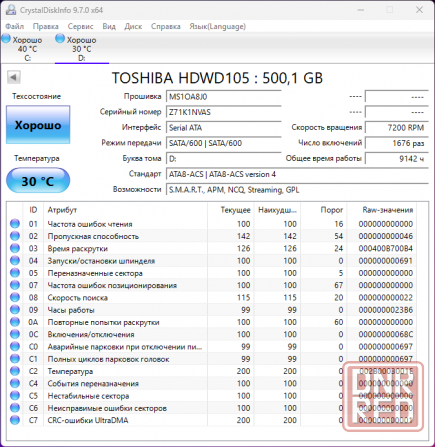435x447 pixels.
Task: Click status dot for C1 Полных циклов парковок
Action: pos(15,359)
